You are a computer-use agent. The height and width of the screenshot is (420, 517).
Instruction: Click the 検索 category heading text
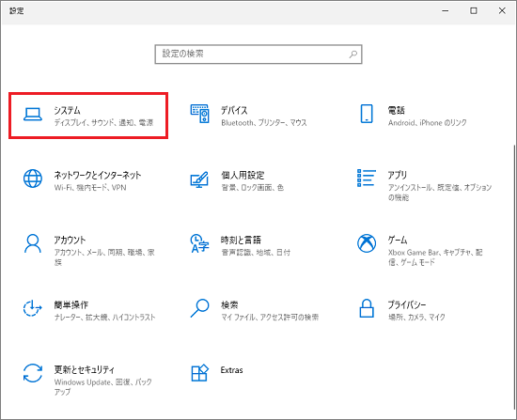point(229,304)
